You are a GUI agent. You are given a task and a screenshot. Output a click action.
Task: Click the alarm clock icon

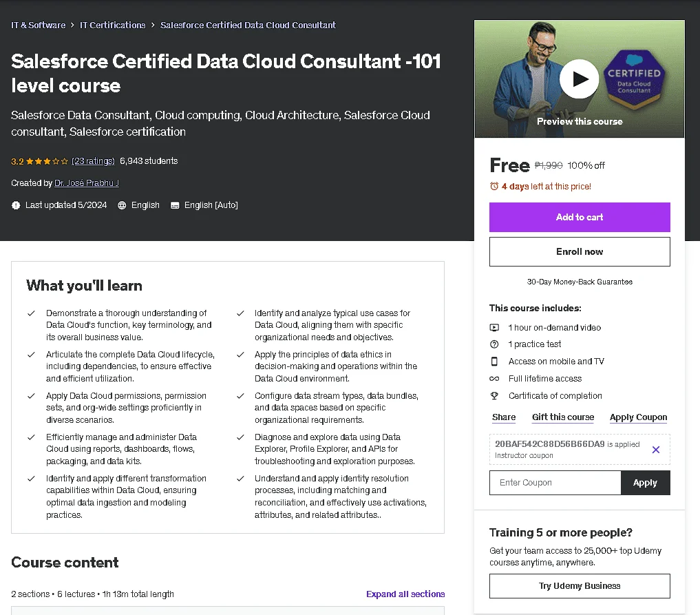pyautogui.click(x=494, y=186)
